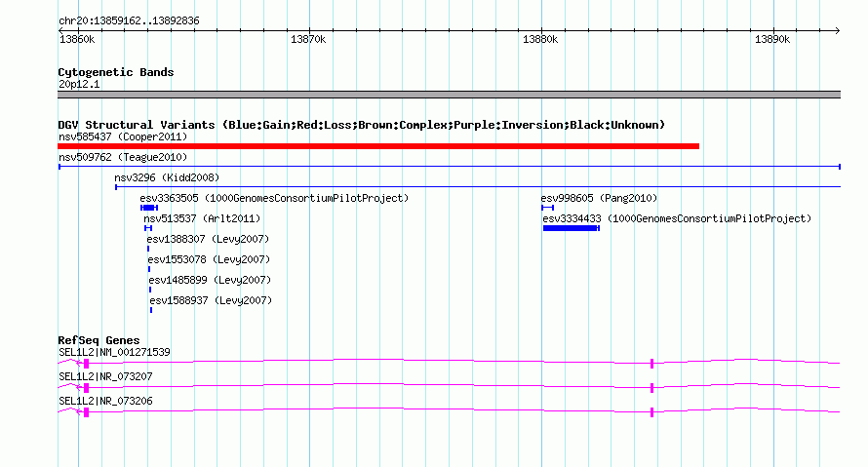Viewport: 868px width, 467px height.
Task: Click the esv3363505 blue glyph
Action: [149, 208]
